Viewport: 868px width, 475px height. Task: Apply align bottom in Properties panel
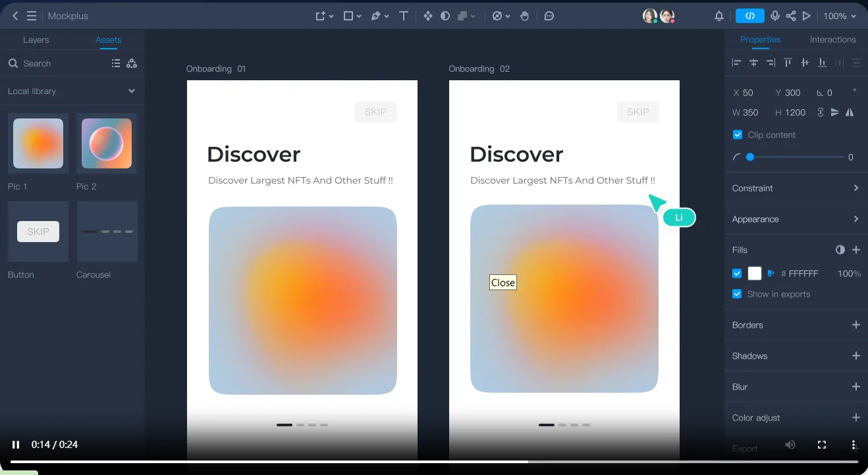(821, 62)
